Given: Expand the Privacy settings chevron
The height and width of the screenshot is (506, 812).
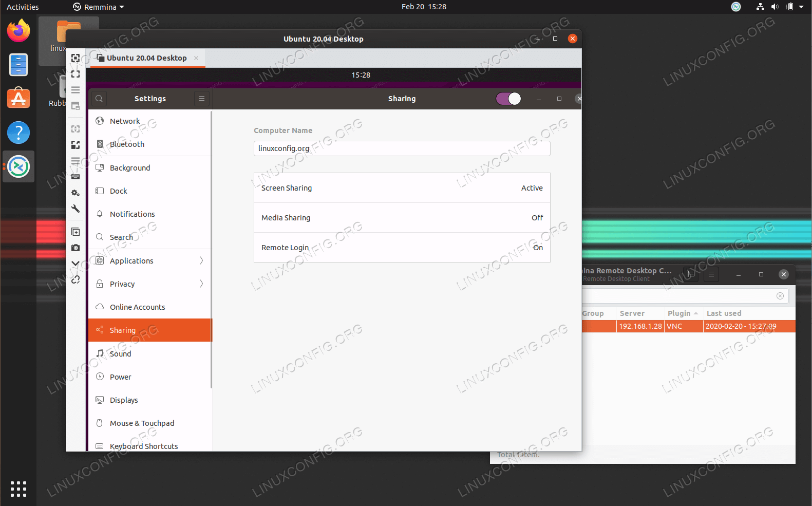Looking at the screenshot, I should pyautogui.click(x=201, y=284).
